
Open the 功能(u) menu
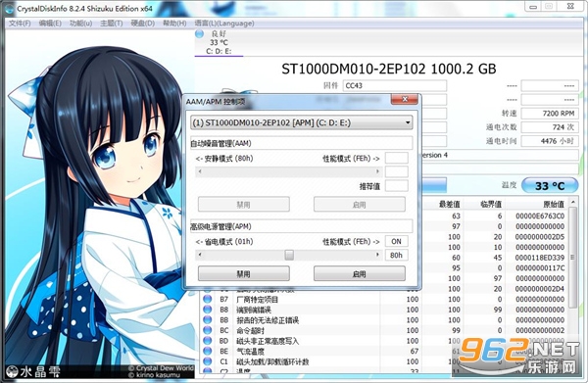pyautogui.click(x=81, y=24)
